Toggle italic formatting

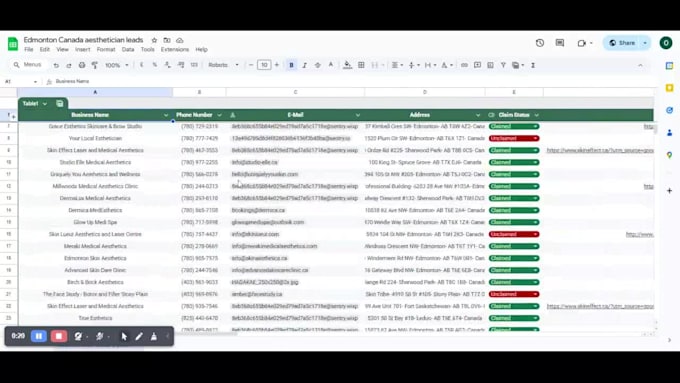(304, 65)
